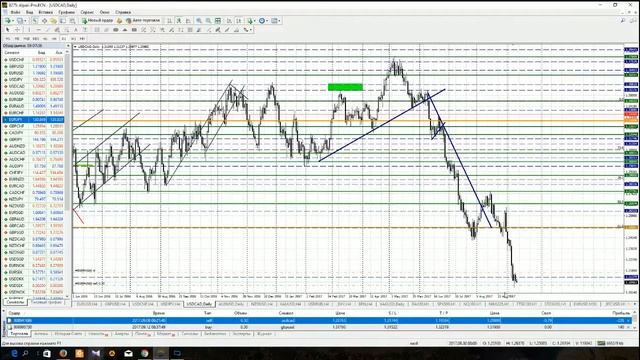Open Firefox from the taskbar
Screen dimensions: 640x360
63,353
